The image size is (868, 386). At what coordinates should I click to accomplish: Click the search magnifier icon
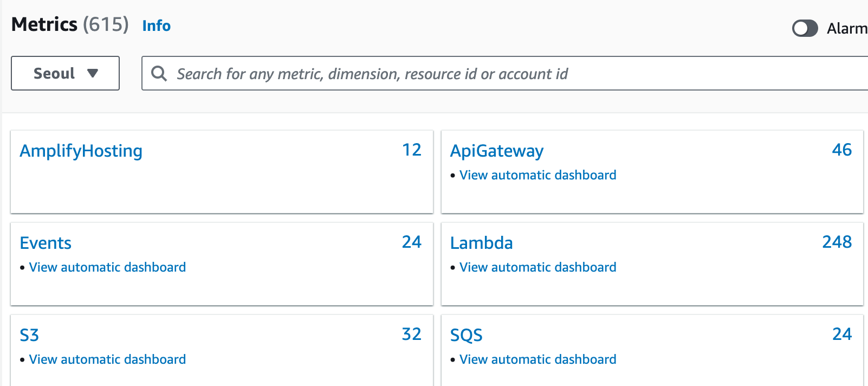[159, 73]
